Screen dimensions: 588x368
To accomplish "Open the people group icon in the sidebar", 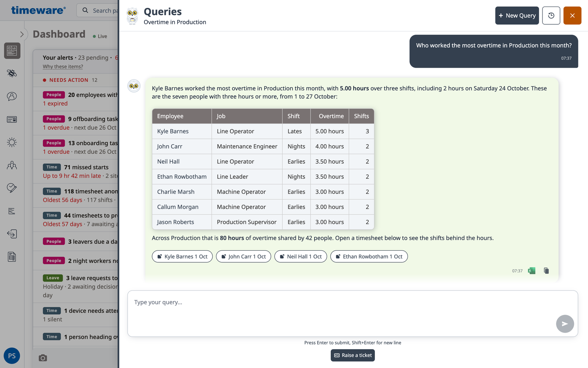I will tap(12, 165).
